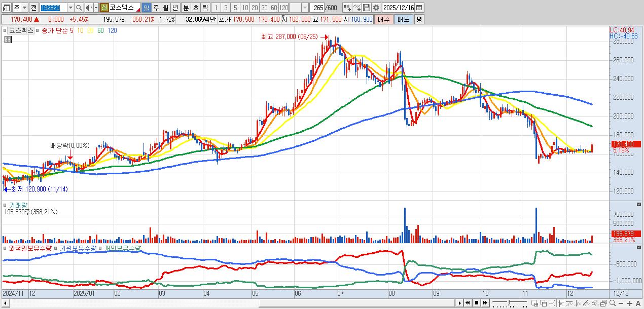
Task: Select the 틱 tick period tab
Action: coord(204,8)
